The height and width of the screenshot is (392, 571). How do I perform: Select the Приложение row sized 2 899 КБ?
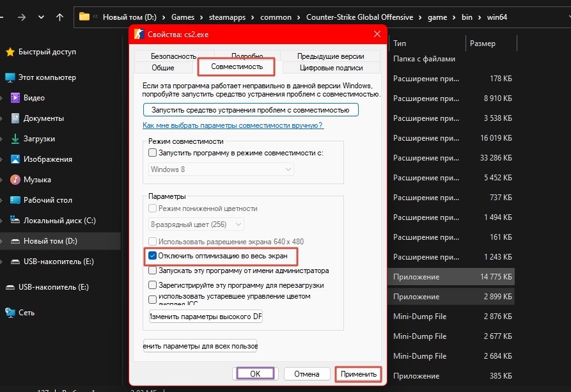pyautogui.click(x=451, y=297)
